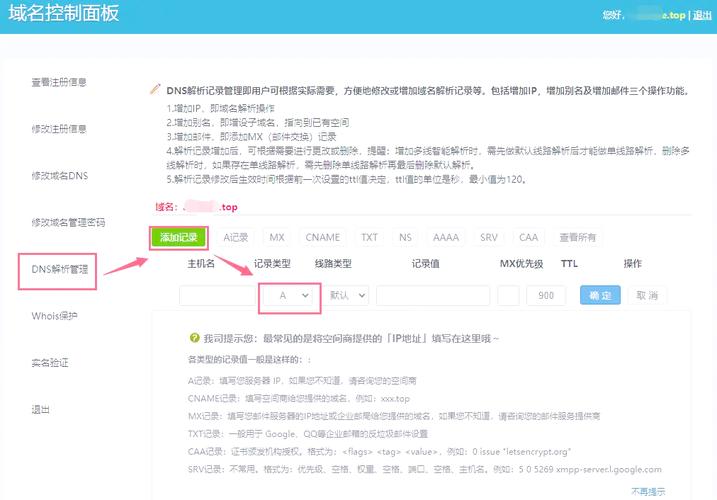View AAAA records tab
This screenshot has height=500, width=717.
click(x=446, y=237)
